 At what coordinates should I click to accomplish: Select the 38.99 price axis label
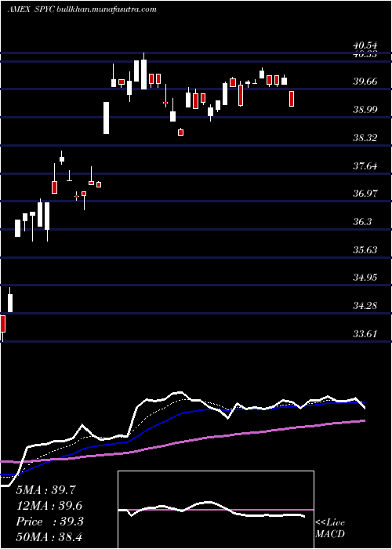365,110
